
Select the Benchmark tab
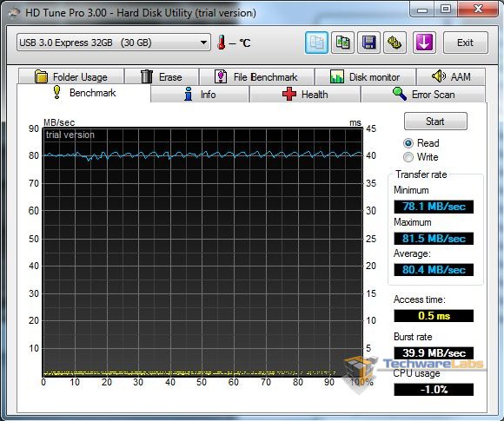(83, 93)
